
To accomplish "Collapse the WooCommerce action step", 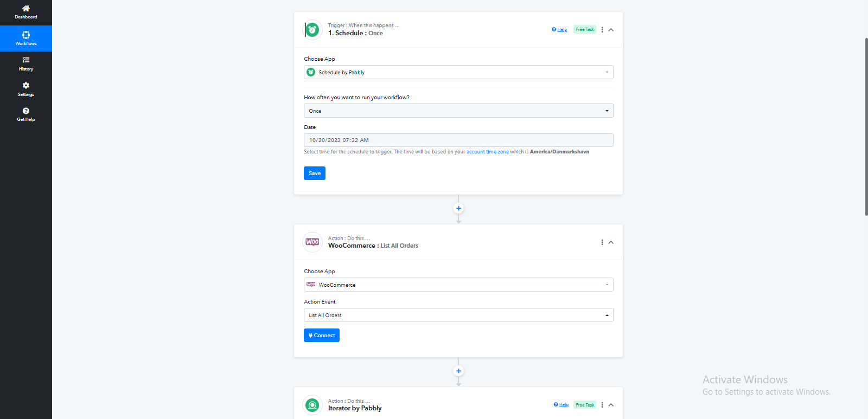I will coord(611,242).
